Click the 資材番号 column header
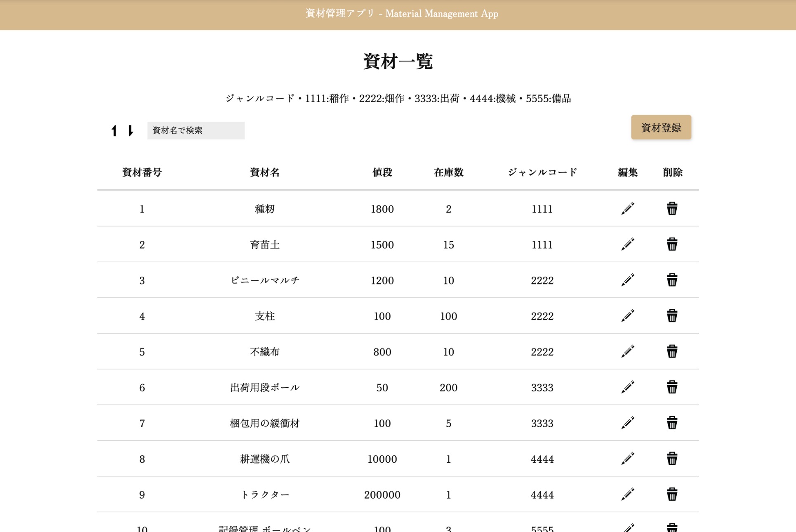This screenshot has height=532, width=796. (142, 172)
